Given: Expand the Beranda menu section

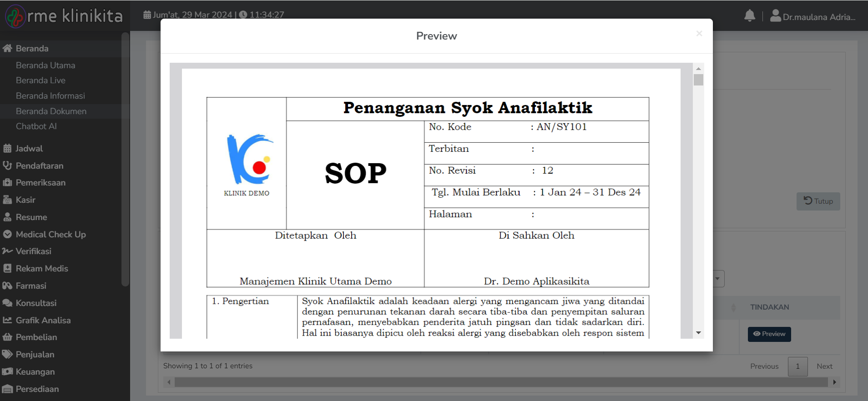Looking at the screenshot, I should click(32, 48).
